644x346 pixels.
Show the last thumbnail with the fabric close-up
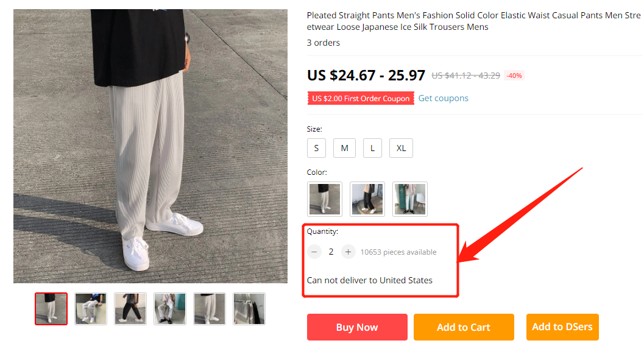(x=249, y=309)
